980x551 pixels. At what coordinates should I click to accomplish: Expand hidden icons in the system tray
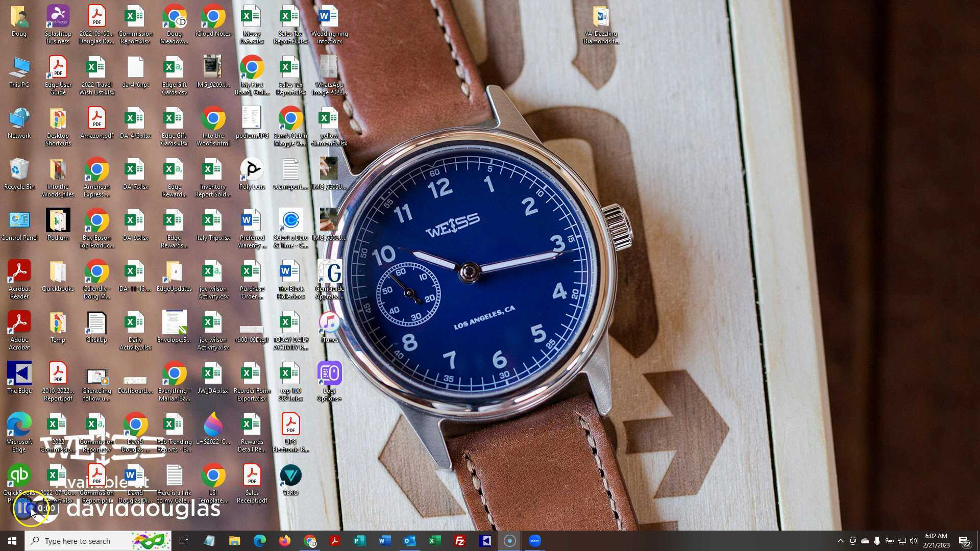[x=841, y=540]
